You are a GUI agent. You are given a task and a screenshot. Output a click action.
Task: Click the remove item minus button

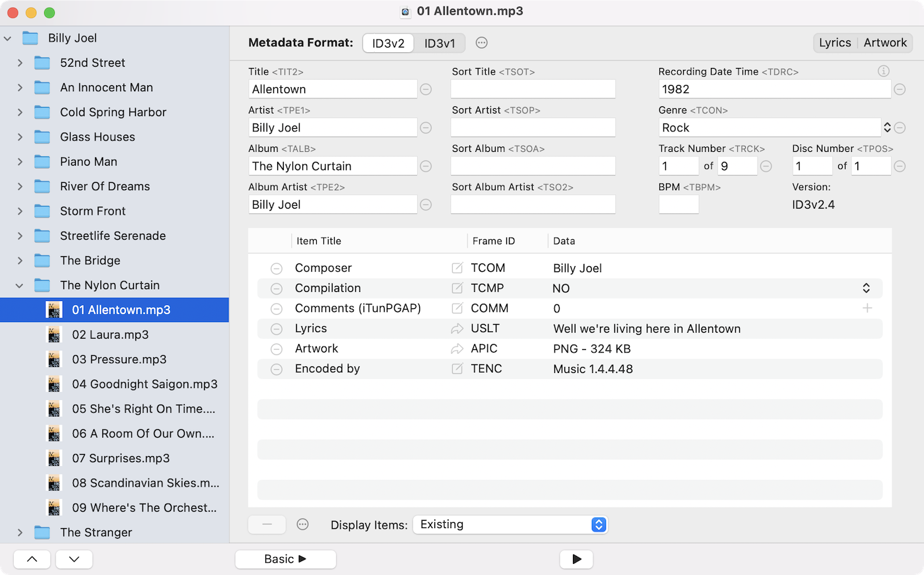pos(267,525)
